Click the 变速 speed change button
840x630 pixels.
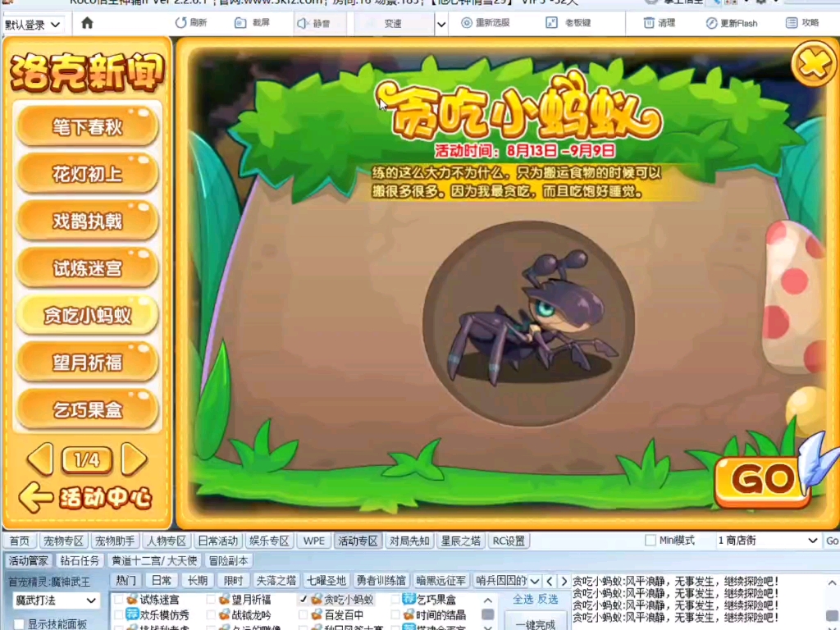tap(394, 24)
